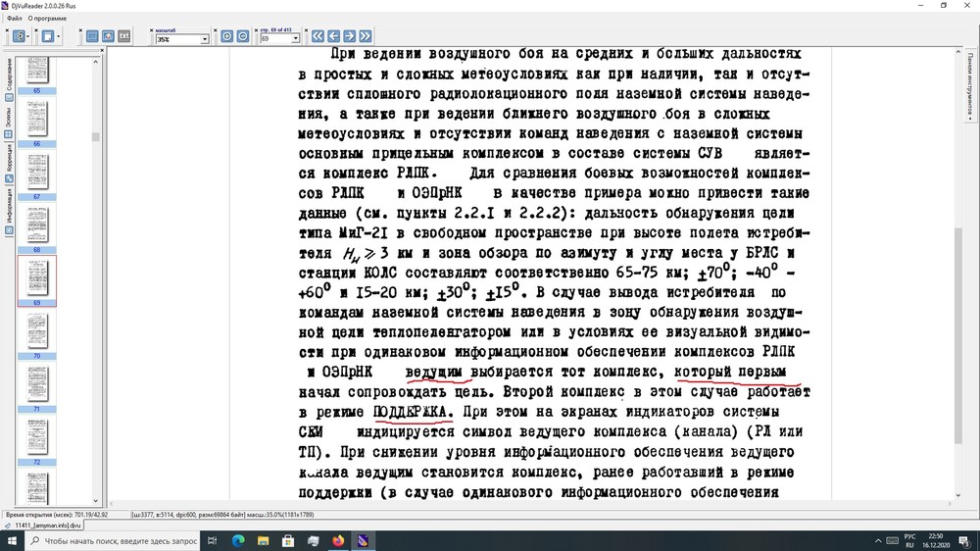Open Task View on the taskbar

(213, 541)
